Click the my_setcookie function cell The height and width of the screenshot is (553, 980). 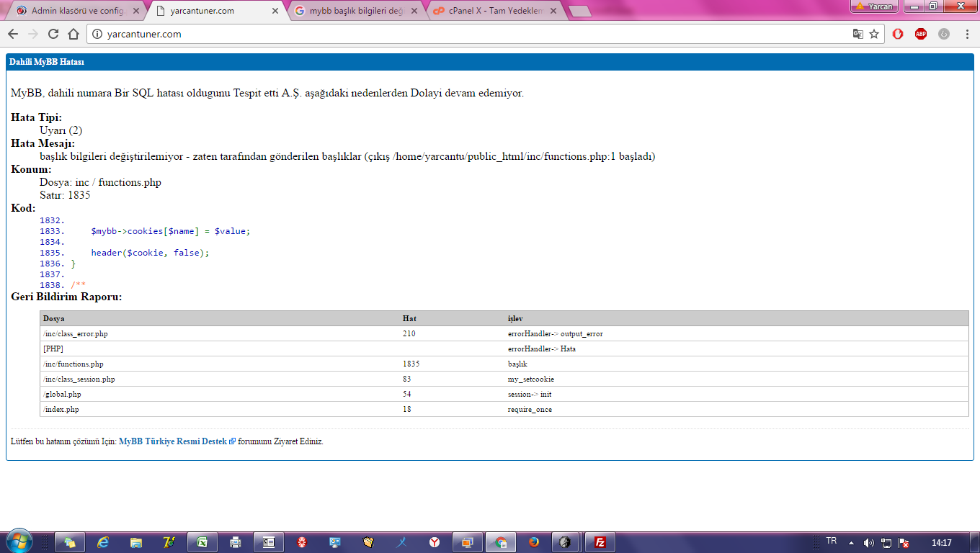736,379
